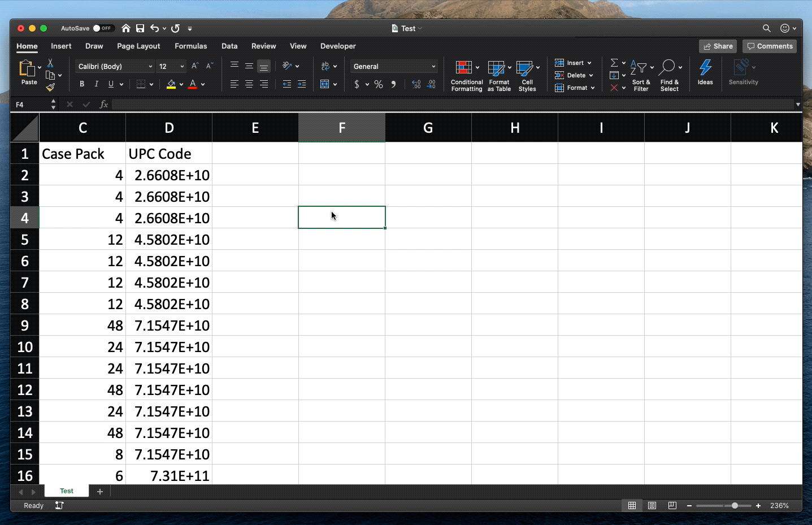Toggle Italic formatting
The image size is (812, 525).
click(97, 84)
